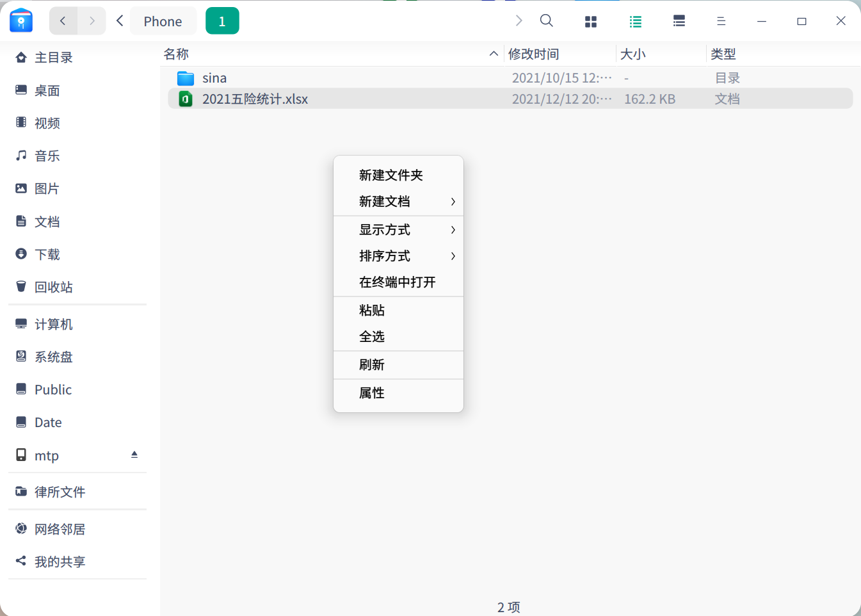The width and height of the screenshot is (861, 616).
Task: Click the xlsx spreadsheet file icon
Action: [x=186, y=99]
